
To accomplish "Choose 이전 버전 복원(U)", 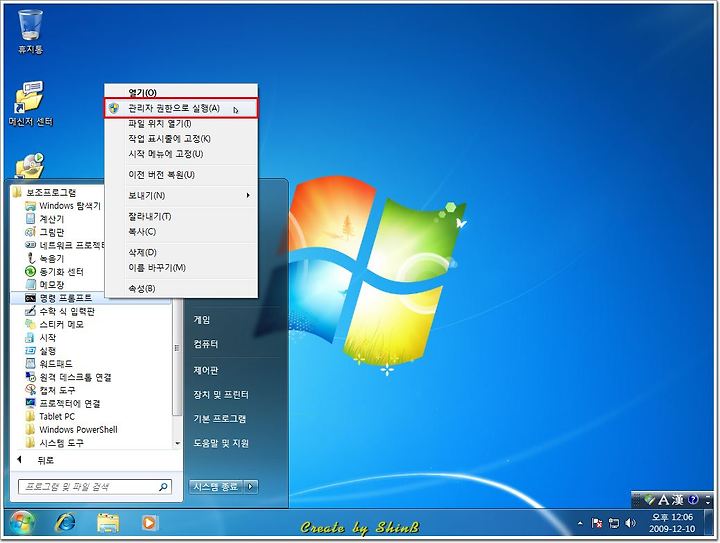I will click(181, 175).
